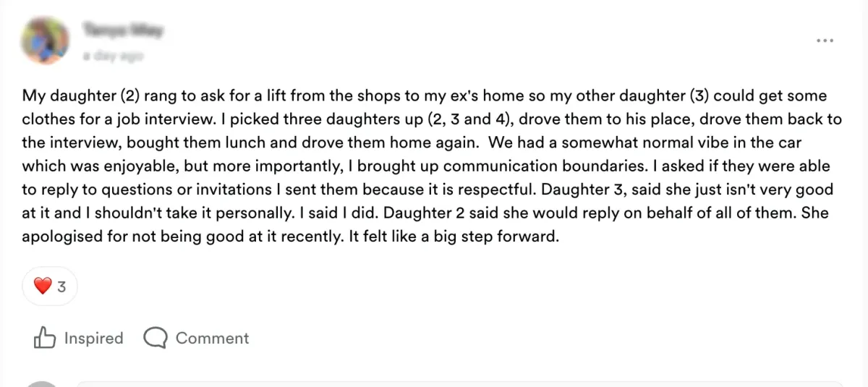View who reacted via the count 3

tap(61, 287)
